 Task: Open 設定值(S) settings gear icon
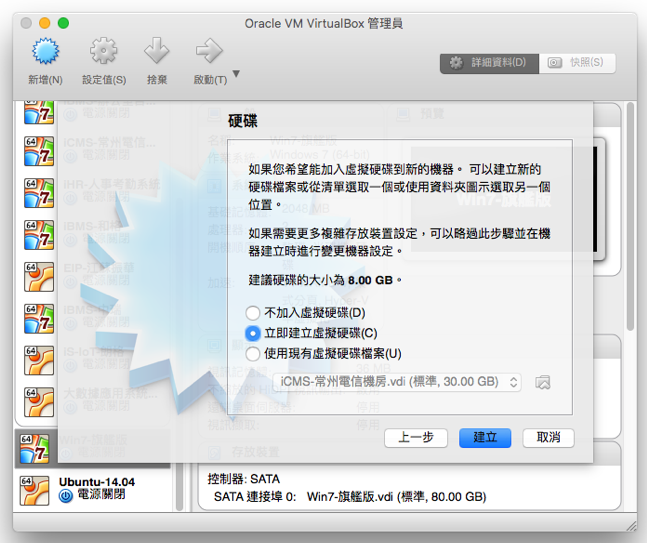(104, 51)
